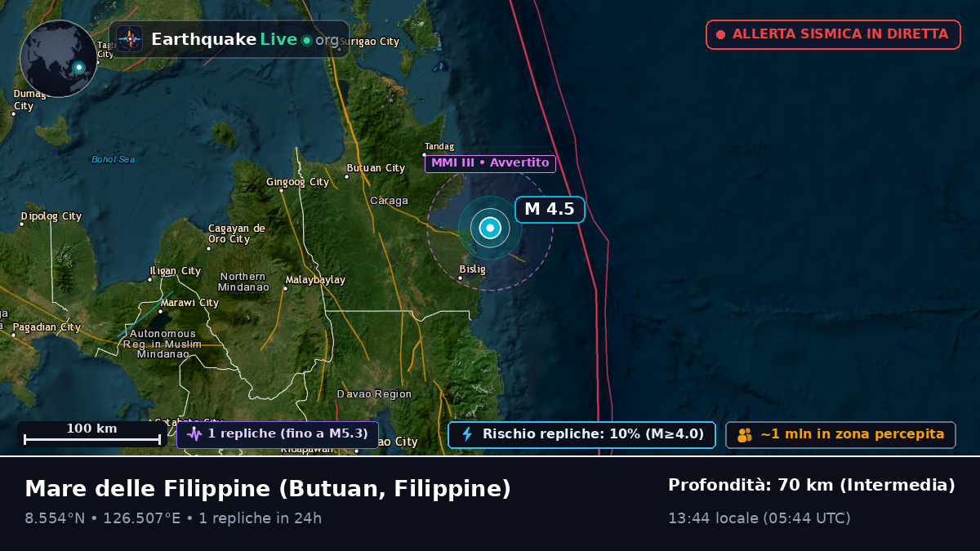Select the Bislig city marker
980x551 pixels.
click(x=460, y=278)
